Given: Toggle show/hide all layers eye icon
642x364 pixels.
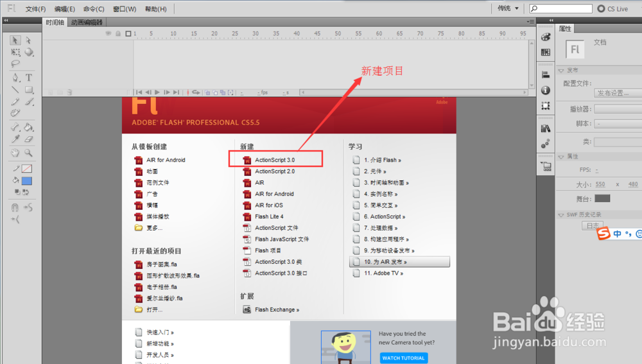Looking at the screenshot, I should 108,33.
